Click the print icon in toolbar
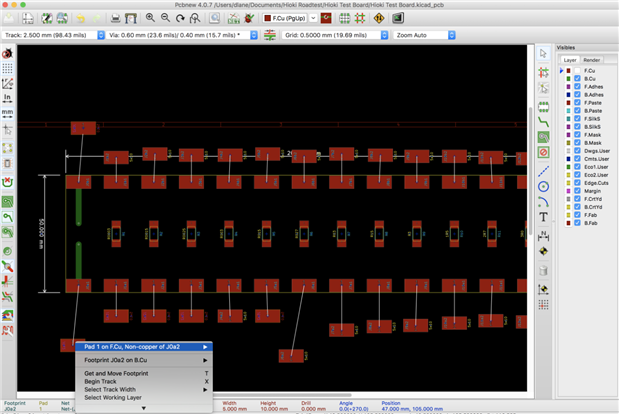The width and height of the screenshot is (619, 414). (116, 18)
